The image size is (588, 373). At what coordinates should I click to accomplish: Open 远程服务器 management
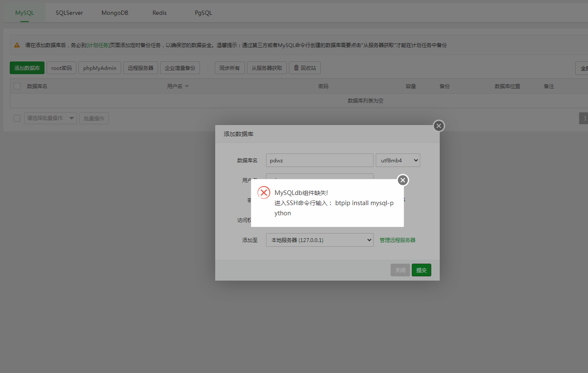(x=141, y=68)
